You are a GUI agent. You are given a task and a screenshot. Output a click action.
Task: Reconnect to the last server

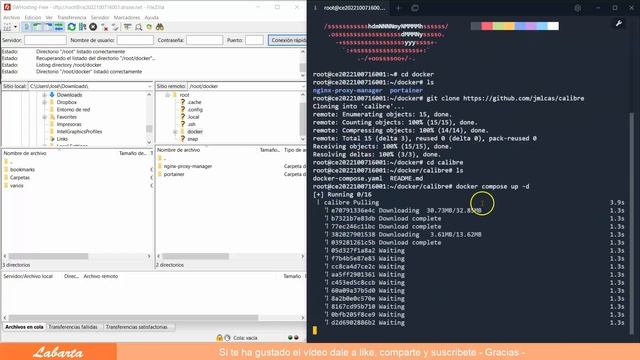click(x=116, y=27)
